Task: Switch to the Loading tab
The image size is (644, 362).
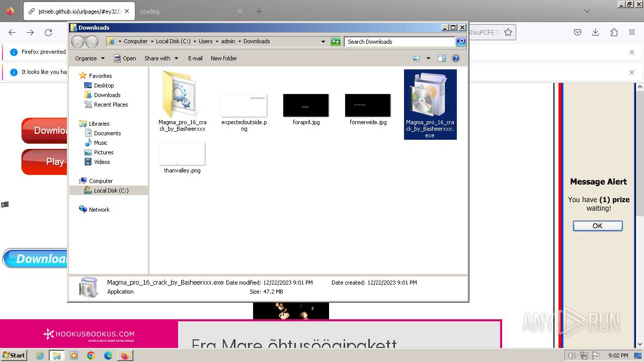Action: [x=191, y=11]
